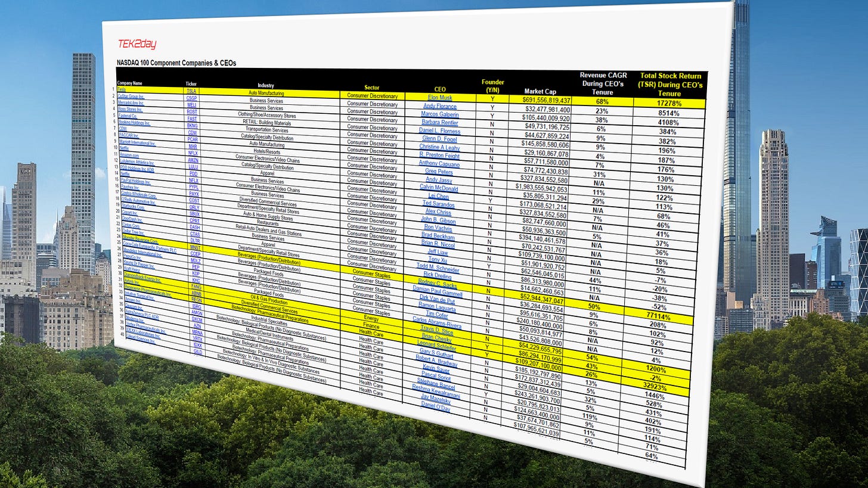Open the Leonard Schleifer link
Screen dimensions: 868x488
click(x=436, y=346)
